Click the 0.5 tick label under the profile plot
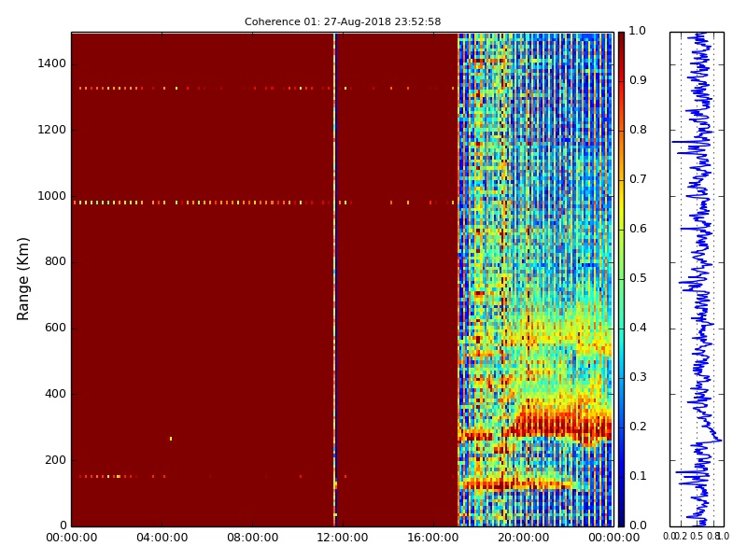 tap(697, 537)
